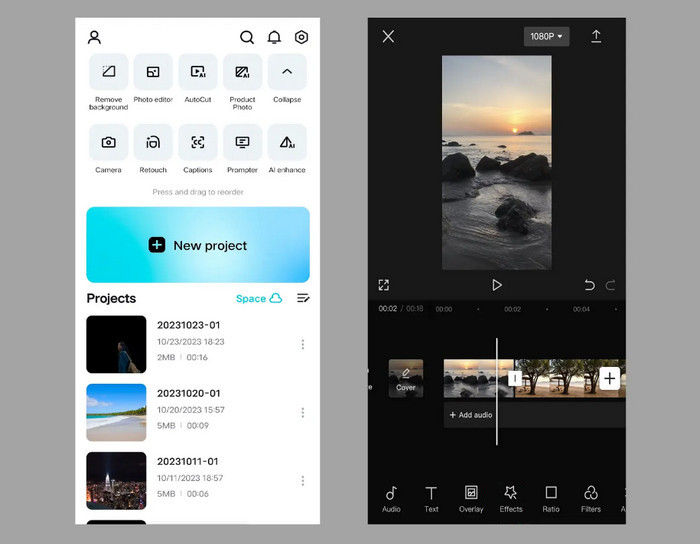Jump to 00:02 on timeline ruler

(x=512, y=309)
